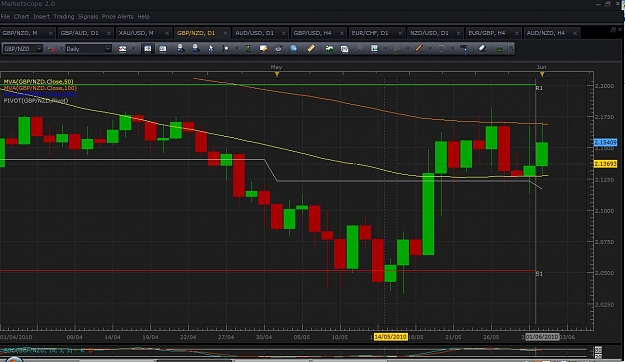Click the add indicator icon
Screen dimensions: 625x362
pyautogui.click(x=329, y=48)
